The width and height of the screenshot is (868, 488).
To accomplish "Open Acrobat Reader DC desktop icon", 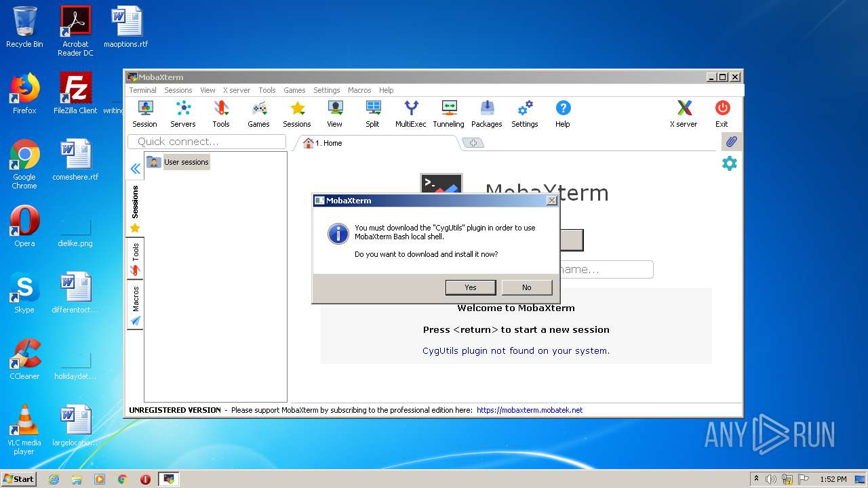I will click(x=75, y=31).
